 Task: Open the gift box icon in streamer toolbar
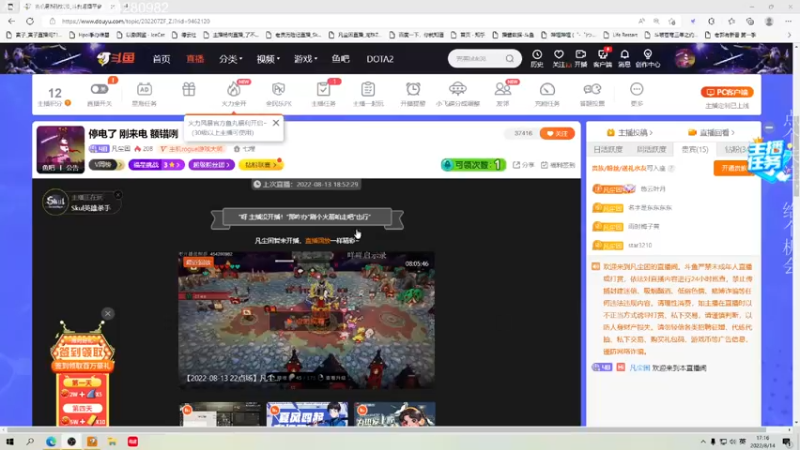click(189, 89)
